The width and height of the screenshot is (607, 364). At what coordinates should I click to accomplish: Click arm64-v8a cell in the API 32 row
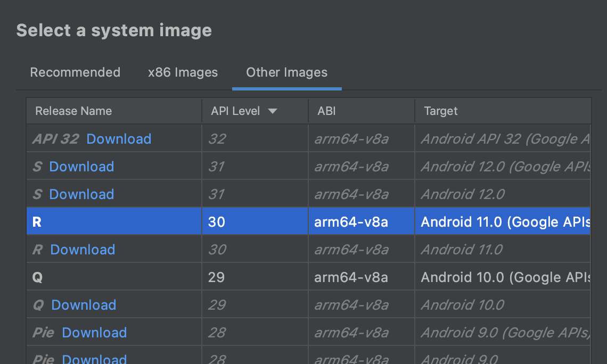point(351,139)
